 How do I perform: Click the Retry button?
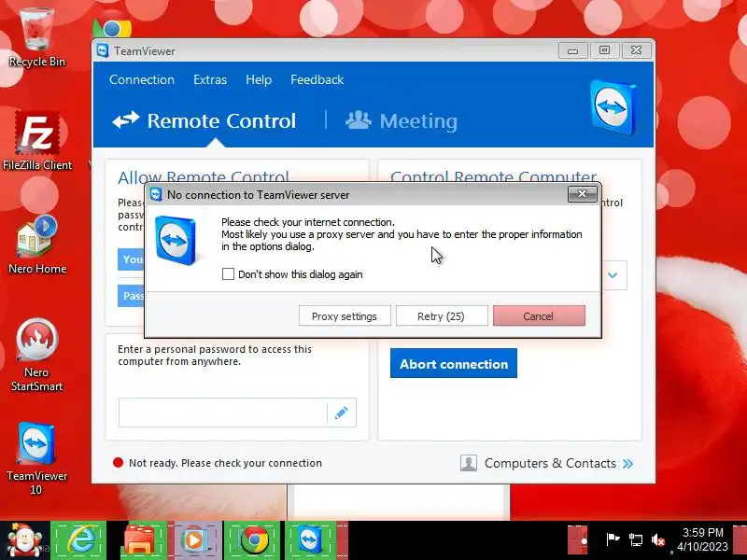tap(441, 316)
